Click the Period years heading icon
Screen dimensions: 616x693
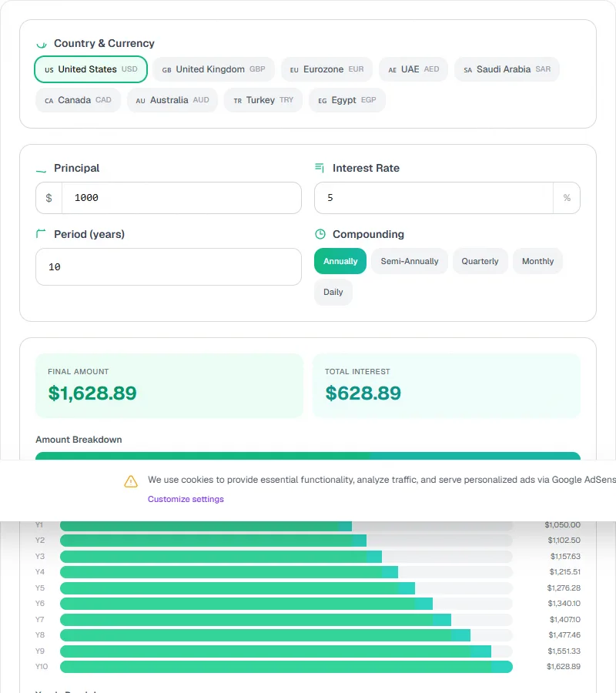[x=41, y=234]
